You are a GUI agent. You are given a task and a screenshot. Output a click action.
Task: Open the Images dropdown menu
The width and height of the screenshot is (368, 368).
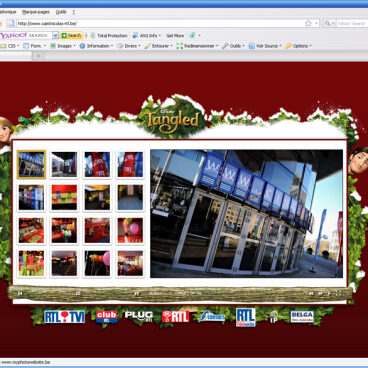pos(62,46)
